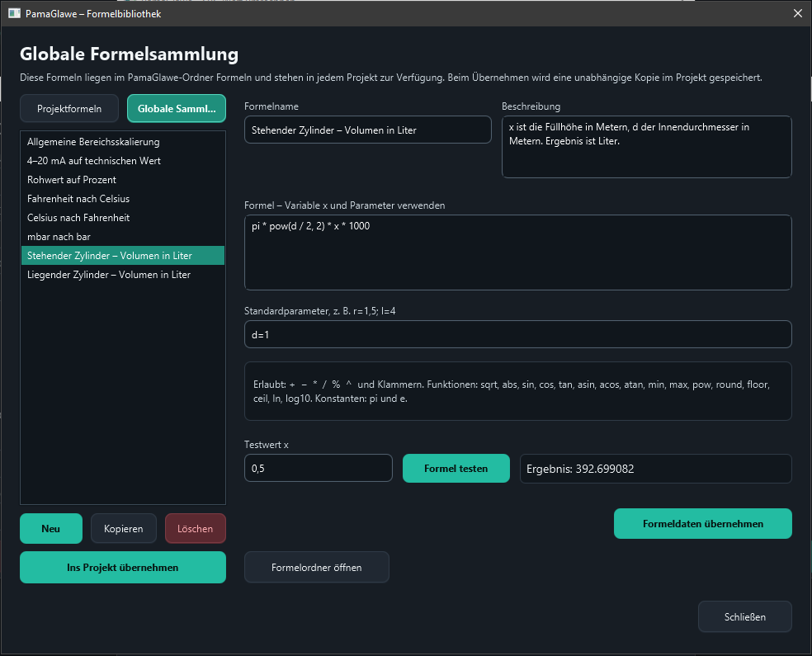The image size is (812, 656).
Task: Select Liegender Zylinder – Volumen in Liter row
Action: [123, 275]
